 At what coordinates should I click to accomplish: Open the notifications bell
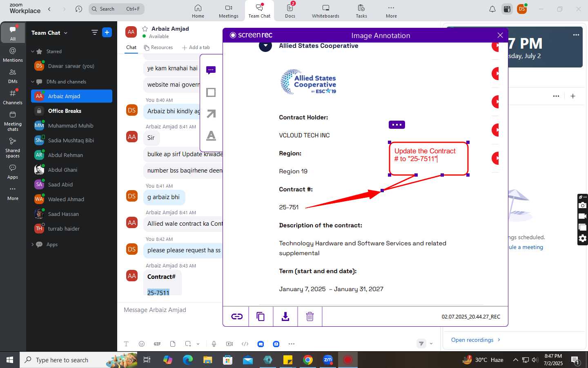492,9
